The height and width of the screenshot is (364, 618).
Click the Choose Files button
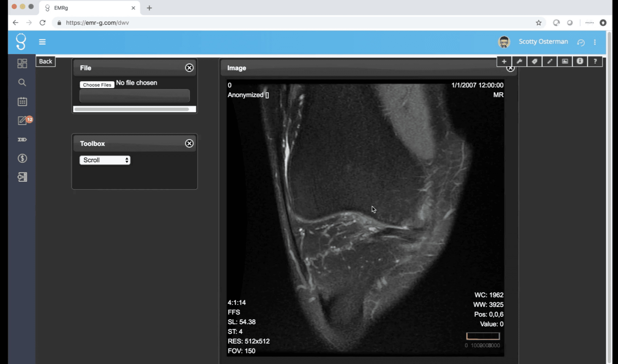point(97,85)
